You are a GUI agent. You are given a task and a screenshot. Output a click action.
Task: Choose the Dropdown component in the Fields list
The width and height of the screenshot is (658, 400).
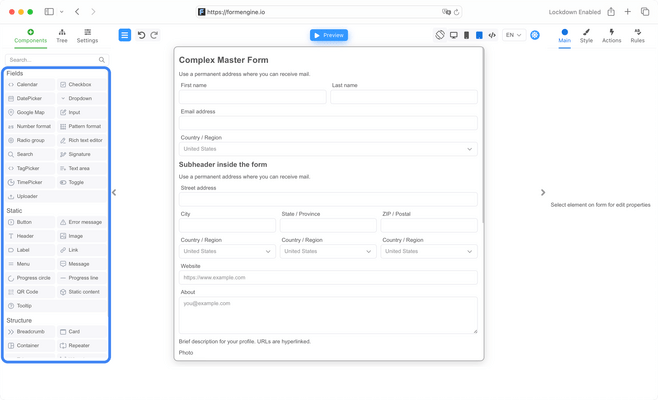82,98
